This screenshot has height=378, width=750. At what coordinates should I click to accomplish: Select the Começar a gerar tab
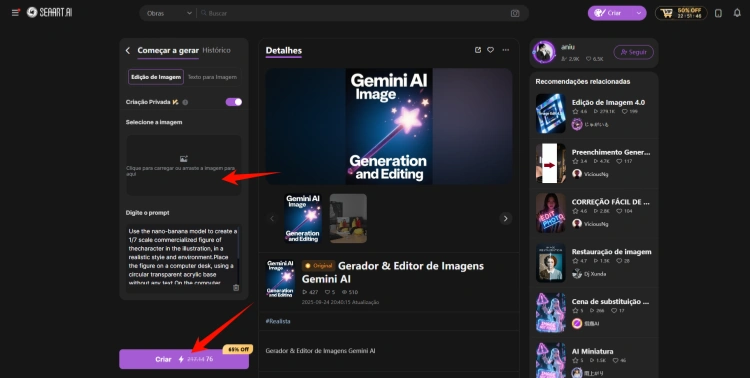(x=168, y=50)
